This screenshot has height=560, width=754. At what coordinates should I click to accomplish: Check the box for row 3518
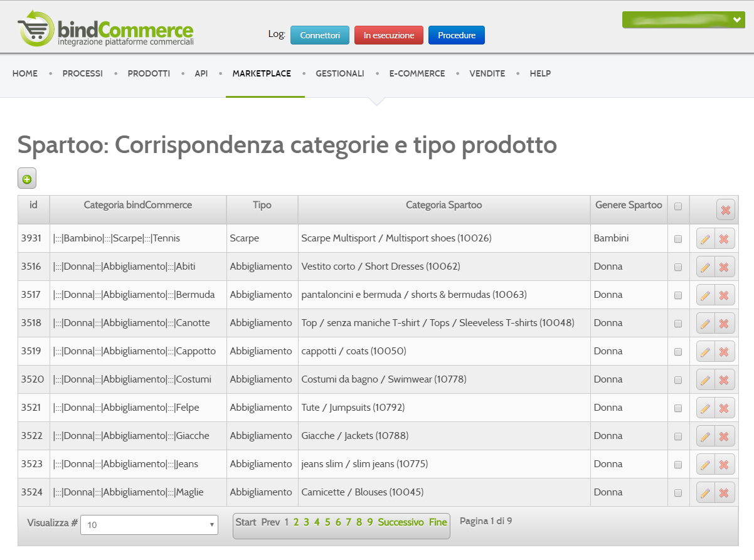678,324
